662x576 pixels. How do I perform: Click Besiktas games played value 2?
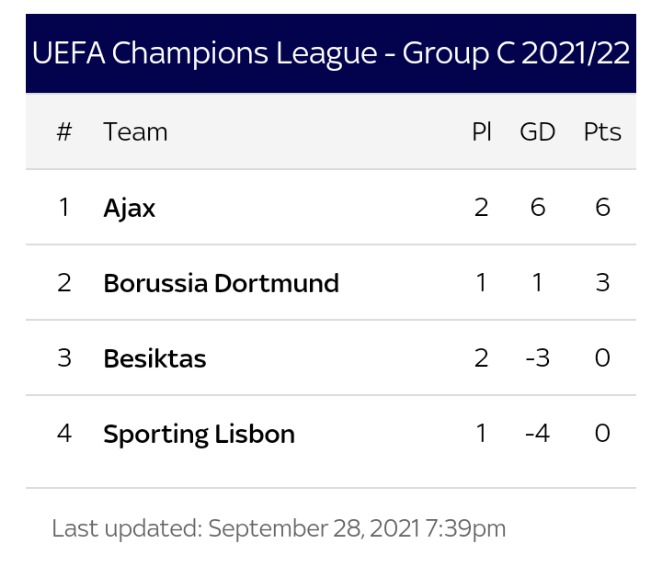pyautogui.click(x=481, y=358)
